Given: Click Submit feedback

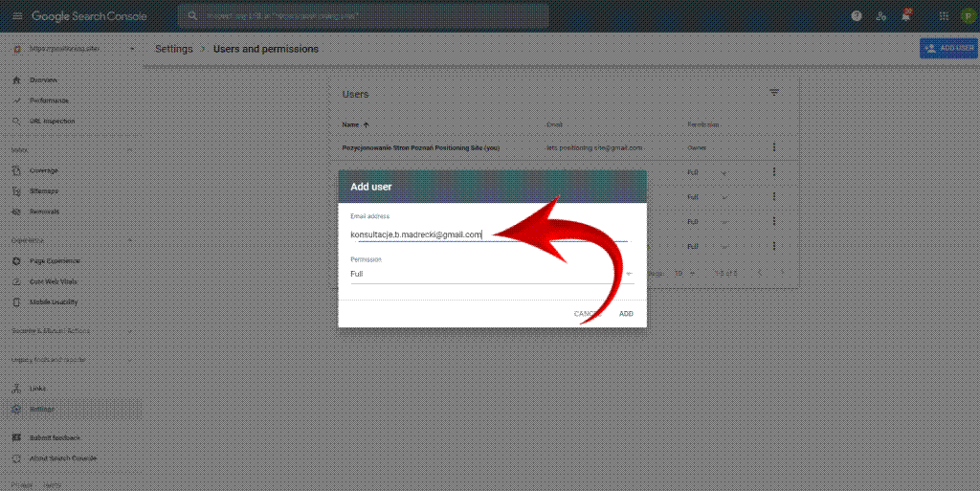Looking at the screenshot, I should (x=55, y=438).
